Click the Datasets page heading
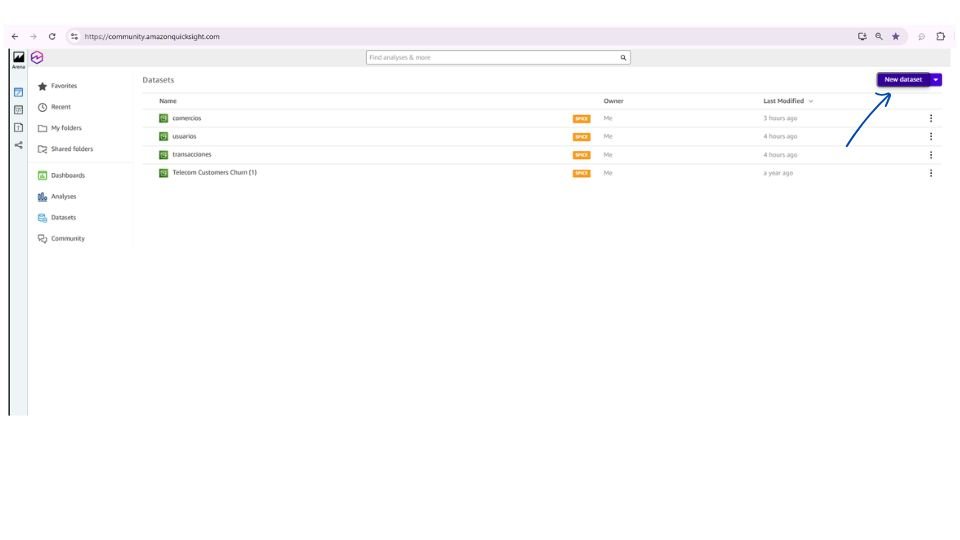The height and width of the screenshot is (540, 960). click(158, 80)
